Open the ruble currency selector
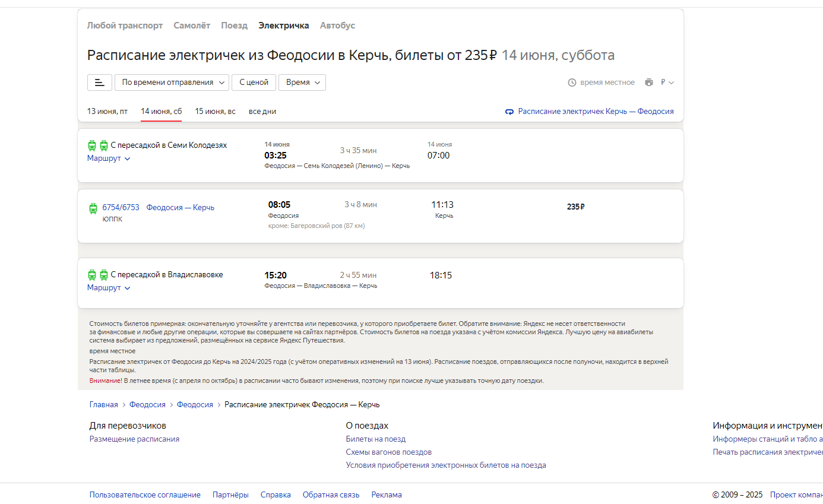823x504 pixels. coord(667,83)
